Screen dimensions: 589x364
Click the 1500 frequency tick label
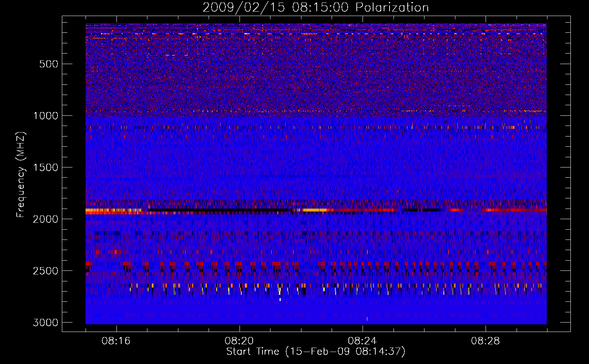click(x=46, y=167)
